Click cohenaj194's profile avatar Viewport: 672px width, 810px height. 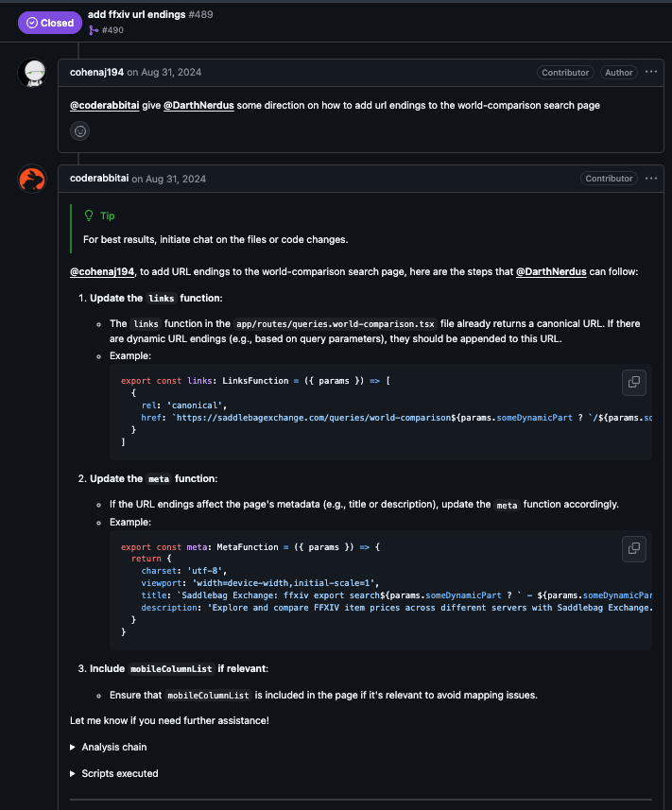pyautogui.click(x=32, y=72)
